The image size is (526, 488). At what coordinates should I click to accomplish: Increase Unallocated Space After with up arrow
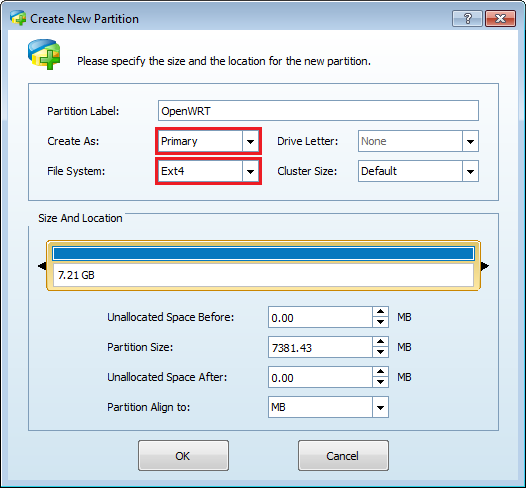point(380,372)
